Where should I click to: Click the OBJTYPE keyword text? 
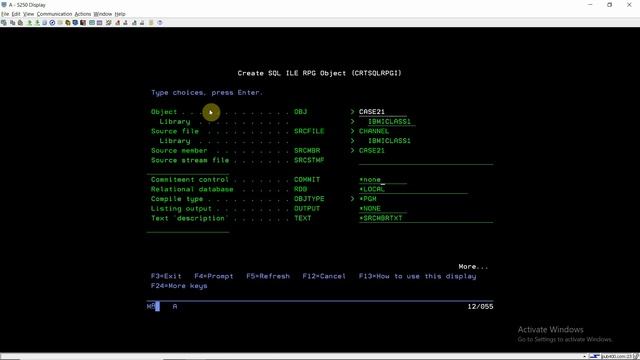309,199
